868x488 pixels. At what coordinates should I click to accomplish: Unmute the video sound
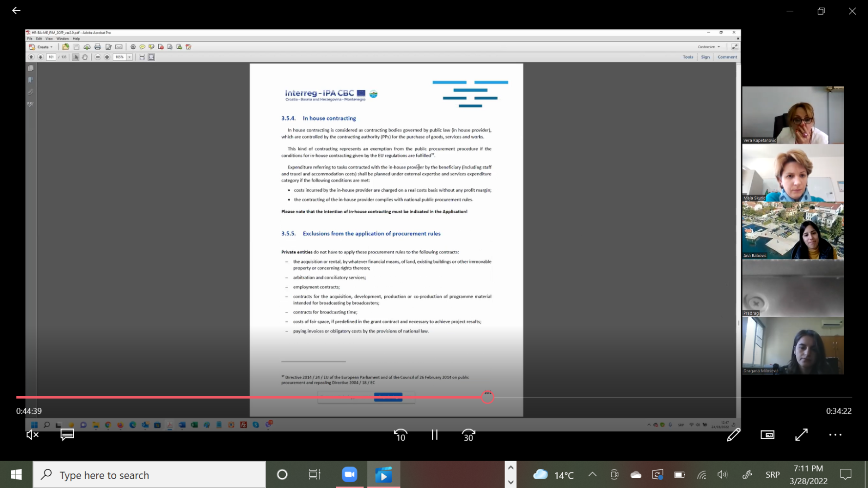click(32, 434)
